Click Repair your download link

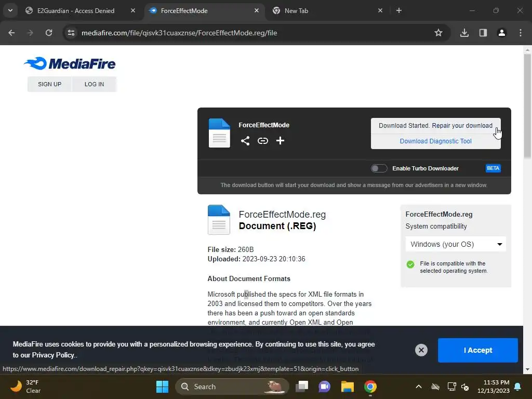462,126
